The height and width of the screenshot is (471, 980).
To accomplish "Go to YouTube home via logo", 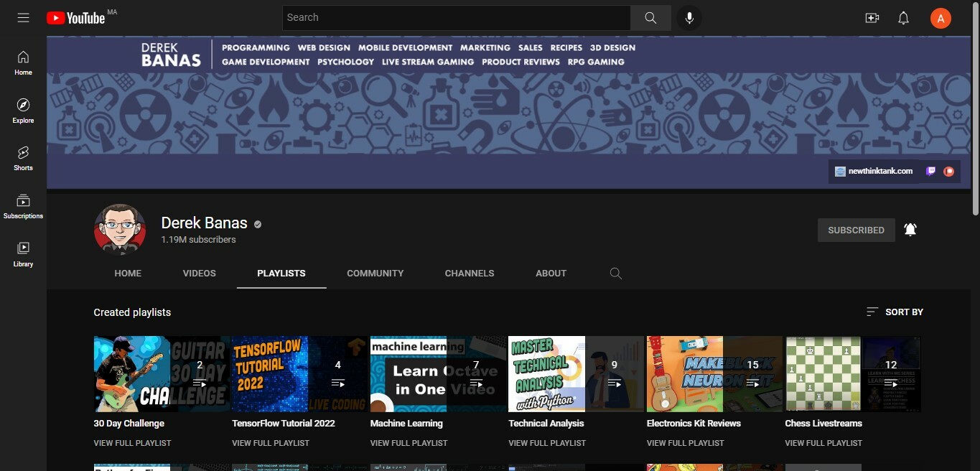I will tap(76, 18).
